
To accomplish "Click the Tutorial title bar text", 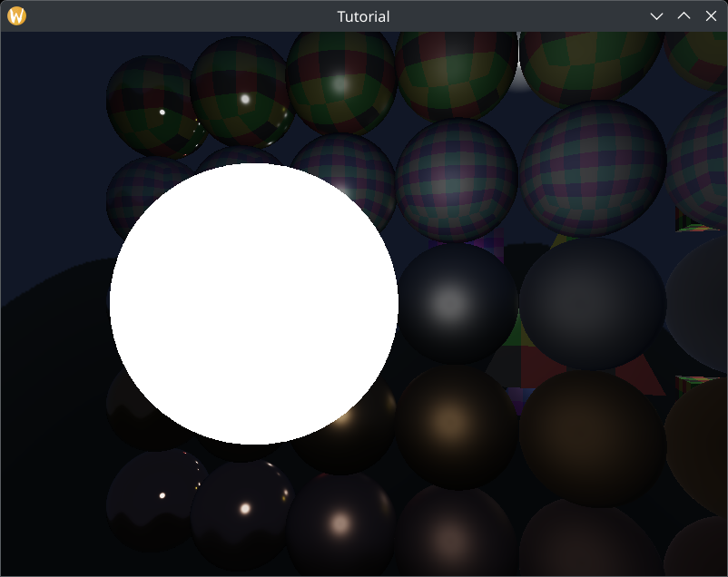I will (363, 15).
